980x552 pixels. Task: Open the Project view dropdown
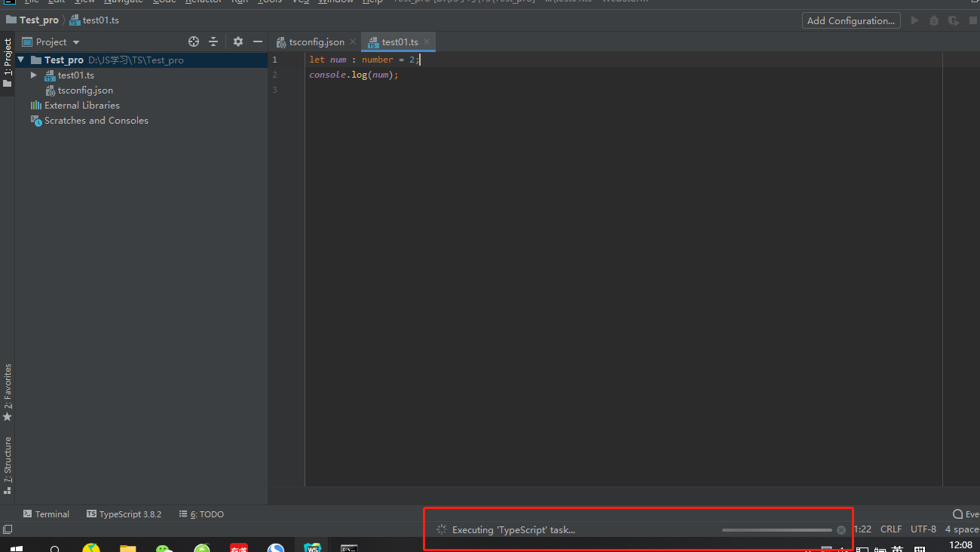[51, 42]
